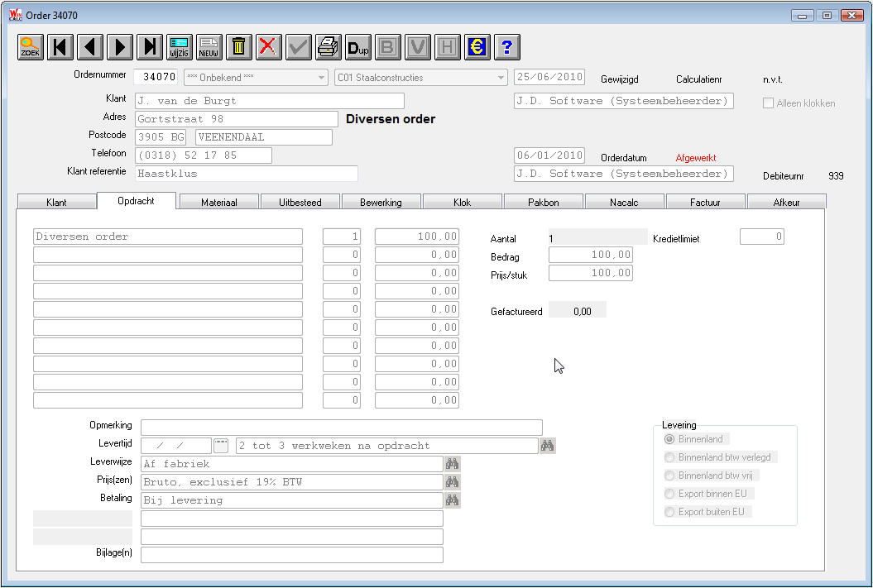The height and width of the screenshot is (588, 873).
Task: Open the Nacalc tab
Action: click(x=624, y=202)
